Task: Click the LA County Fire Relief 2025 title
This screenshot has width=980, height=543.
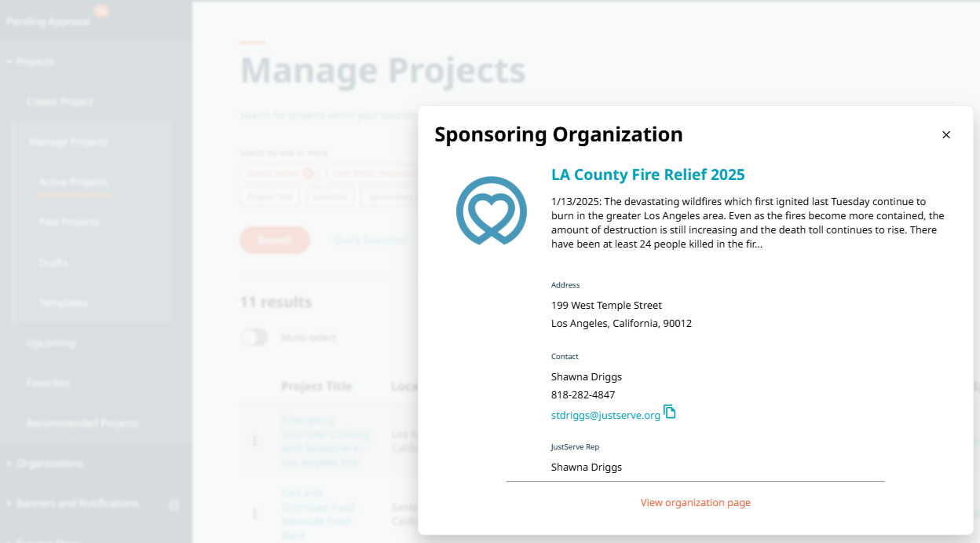Action: pyautogui.click(x=648, y=175)
